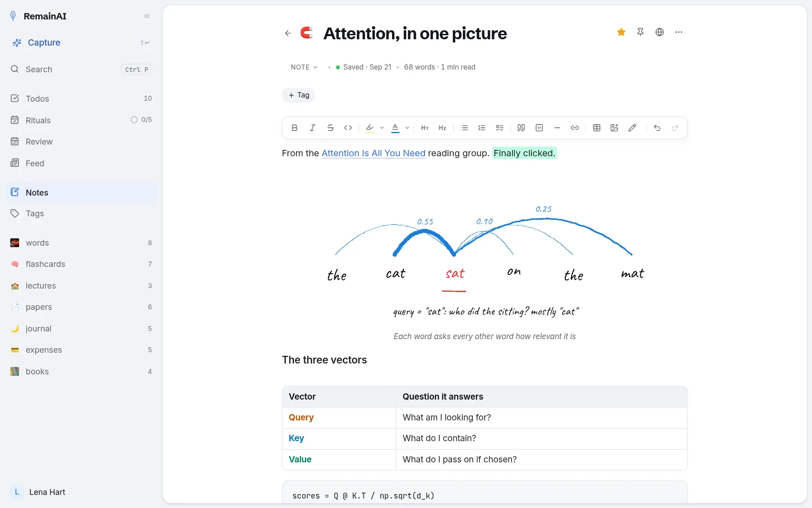Image resolution: width=812 pixels, height=508 pixels.
Task: Apply strikethrough formatting
Action: pyautogui.click(x=330, y=128)
